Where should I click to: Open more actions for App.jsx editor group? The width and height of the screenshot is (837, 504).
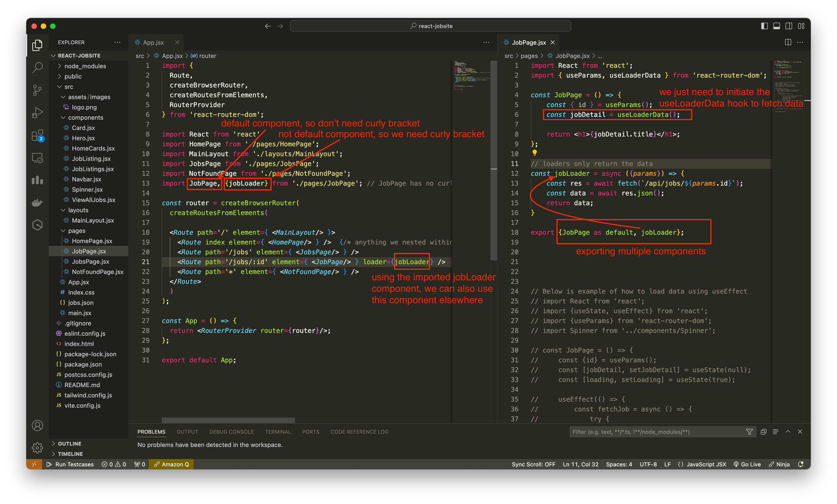pos(486,42)
